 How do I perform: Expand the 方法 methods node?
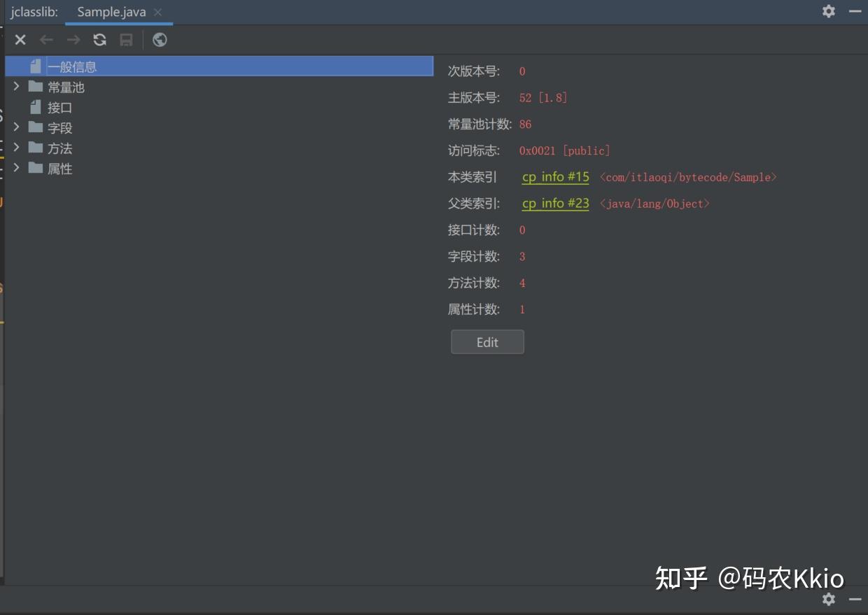(16, 148)
